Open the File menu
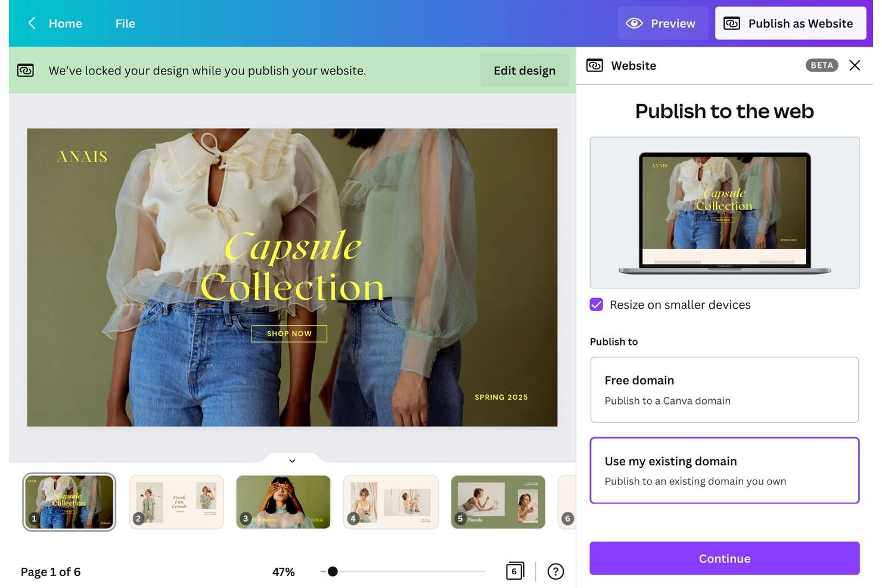The width and height of the screenshot is (882, 588). tap(125, 23)
